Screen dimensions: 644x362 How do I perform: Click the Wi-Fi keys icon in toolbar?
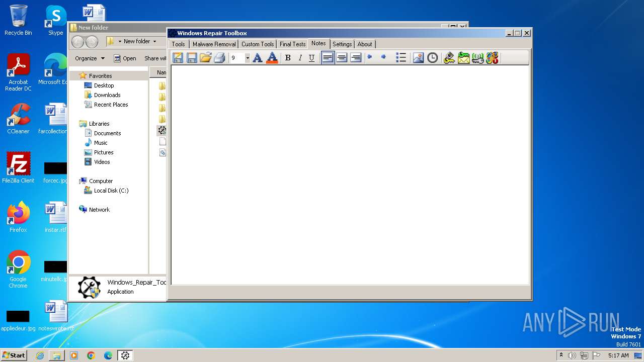click(x=477, y=58)
